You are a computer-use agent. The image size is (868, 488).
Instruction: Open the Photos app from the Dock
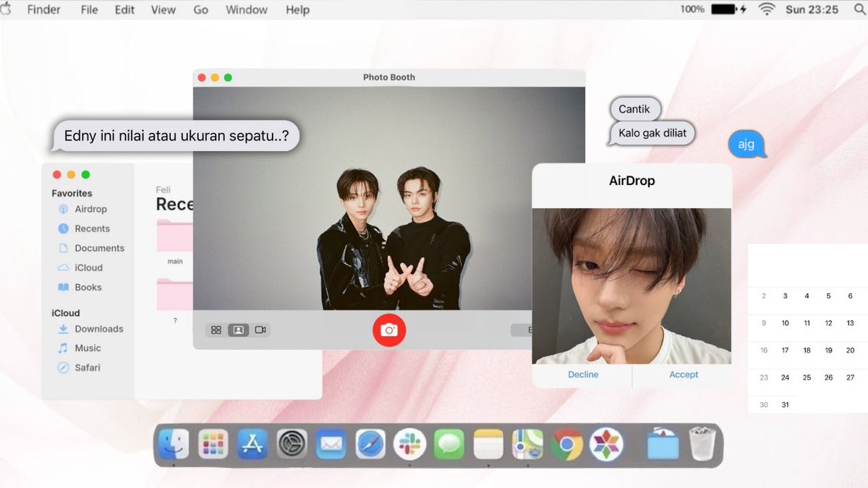tap(606, 442)
